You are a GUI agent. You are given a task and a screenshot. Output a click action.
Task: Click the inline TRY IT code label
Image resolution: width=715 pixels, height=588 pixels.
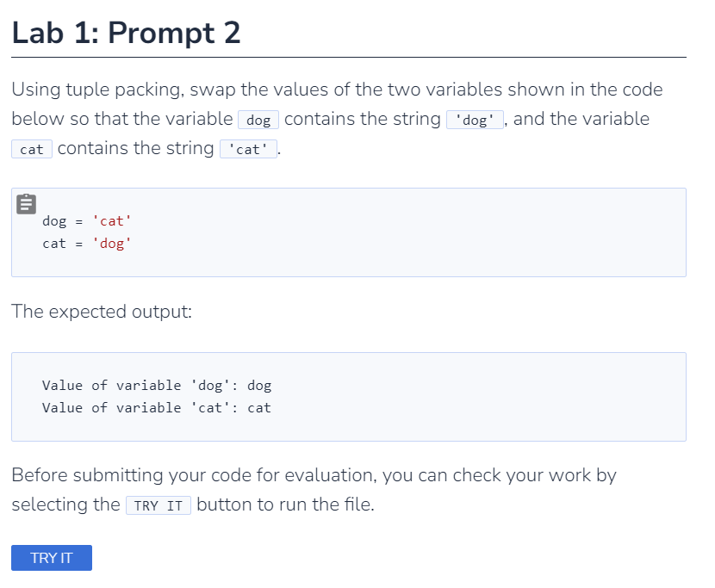(159, 505)
